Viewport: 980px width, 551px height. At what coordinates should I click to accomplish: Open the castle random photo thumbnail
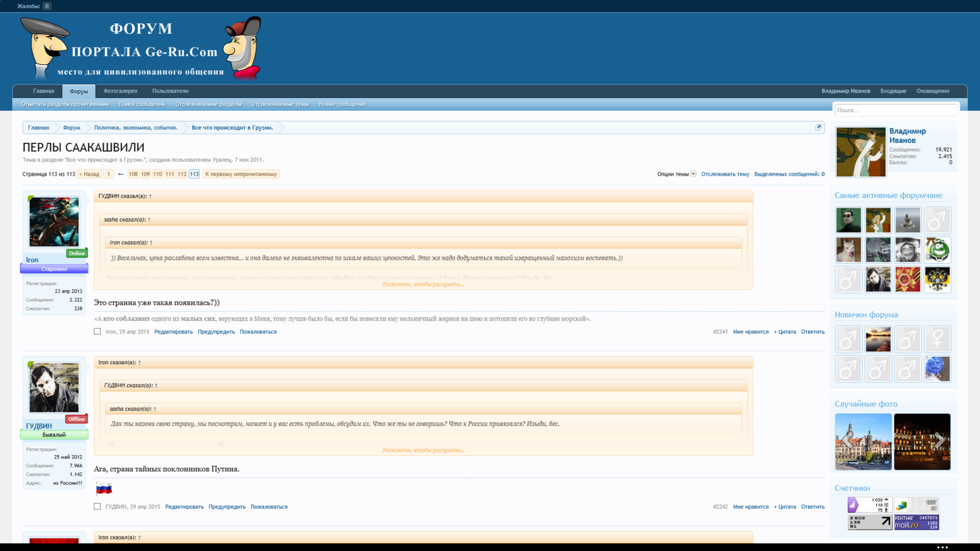[x=863, y=441]
